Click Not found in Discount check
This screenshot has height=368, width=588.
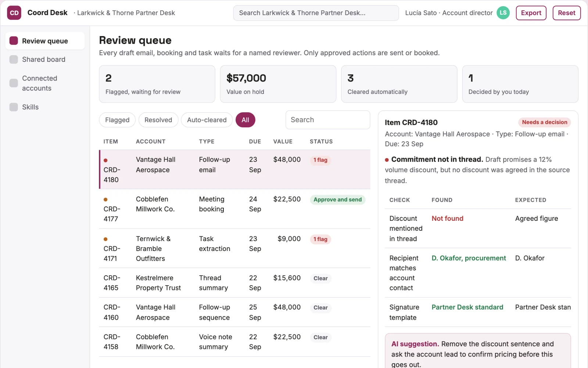click(447, 219)
